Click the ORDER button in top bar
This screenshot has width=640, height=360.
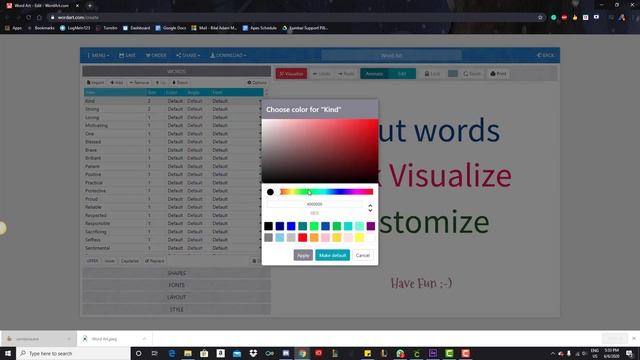click(156, 55)
